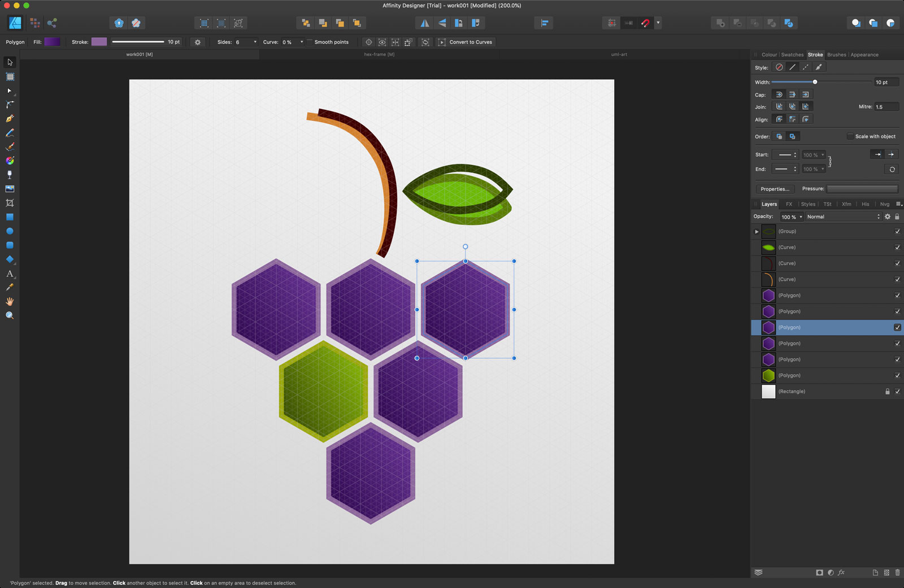Open the Sides value dropdown
The image size is (904, 588).
point(255,42)
